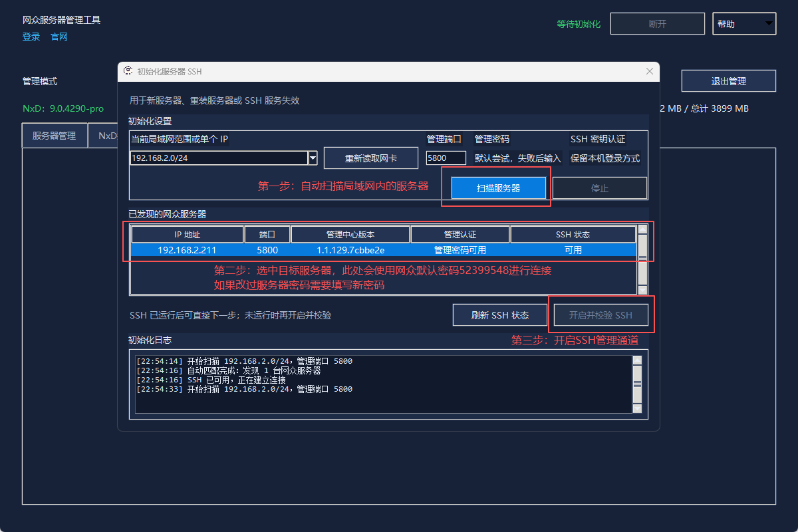Click 刷新 SSH 状态 button
The image size is (798, 532).
pos(500,315)
